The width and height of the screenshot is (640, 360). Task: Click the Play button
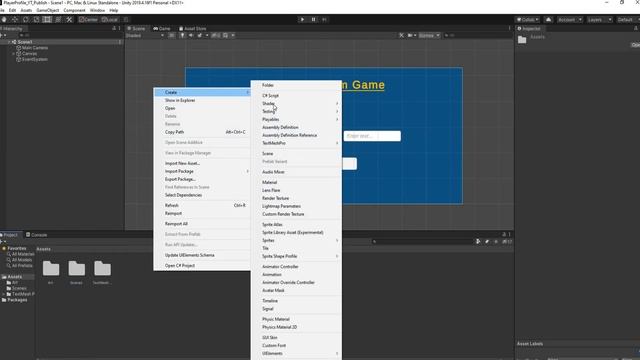(x=302, y=19)
